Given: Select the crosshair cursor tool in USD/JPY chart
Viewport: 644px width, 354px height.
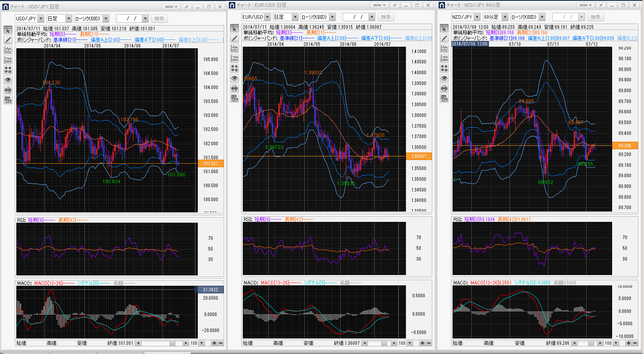Looking at the screenshot, I should click(x=8, y=30).
